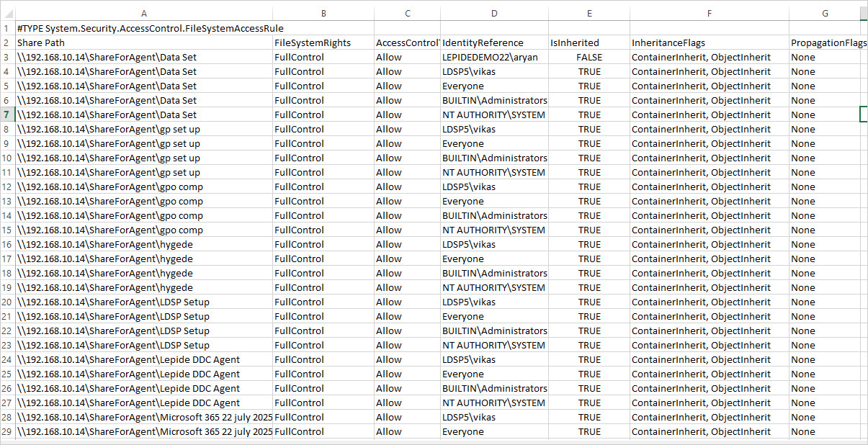Image resolution: width=868 pixels, height=445 pixels.
Task: Click Everyone in row 25
Action: click(x=494, y=374)
